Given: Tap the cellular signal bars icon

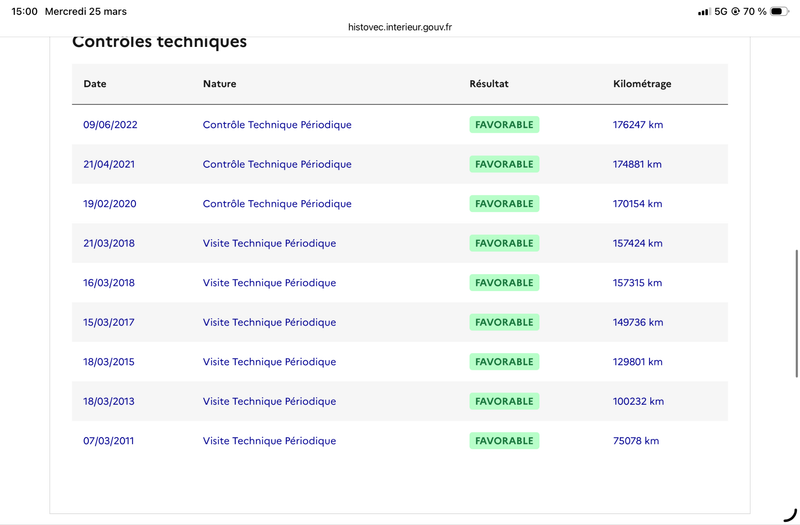Looking at the screenshot, I should point(704,11).
